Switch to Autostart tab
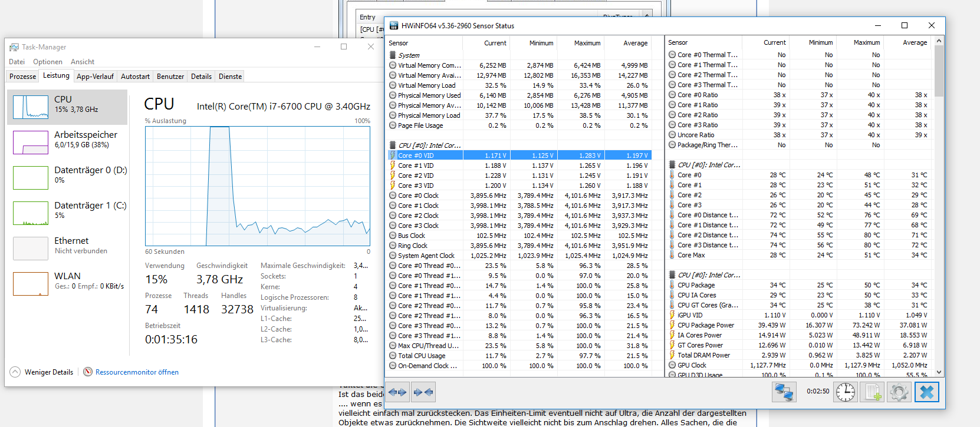The height and width of the screenshot is (427, 980). tap(135, 77)
